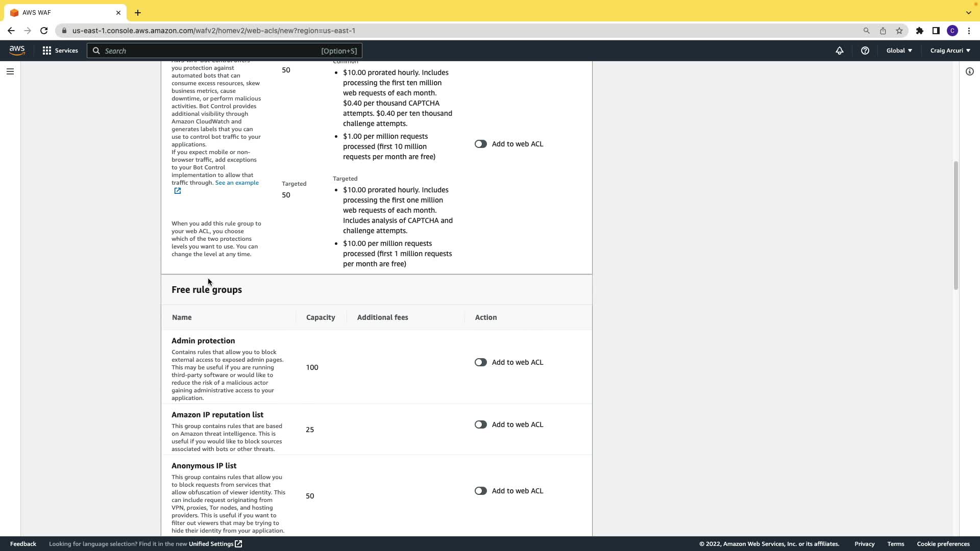
Task: Open the AWS help question mark icon
Action: [x=865, y=51]
